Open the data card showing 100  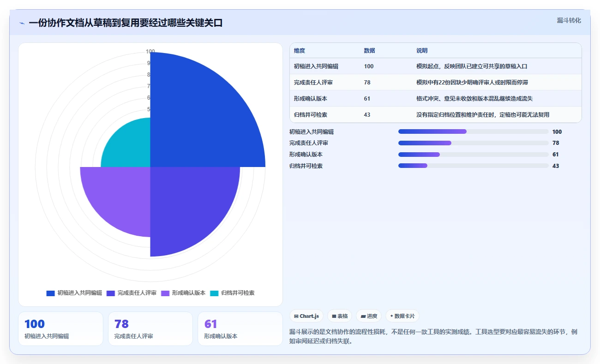click(60, 328)
